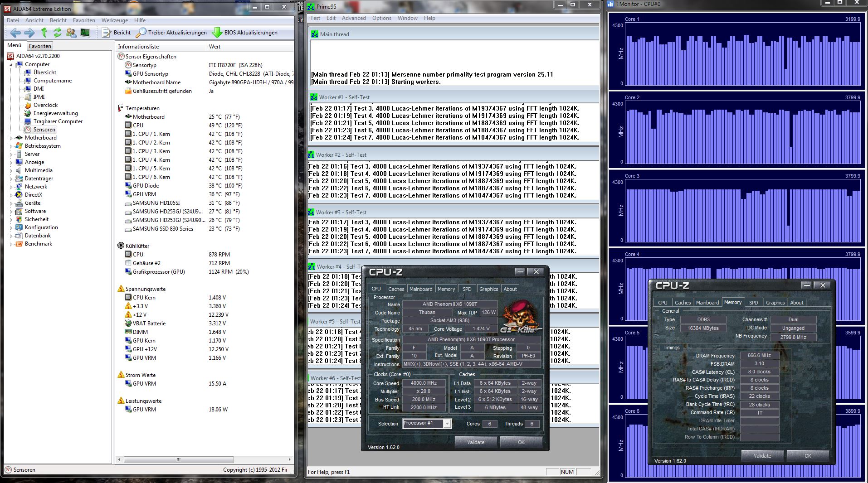
Task: Expand the Datenträger tree node
Action: point(11,179)
